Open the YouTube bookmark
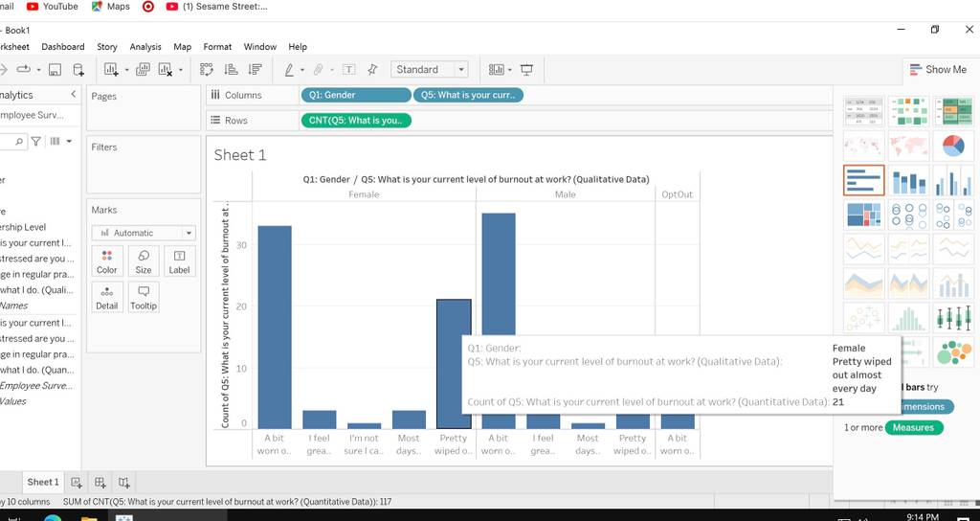 [x=53, y=7]
